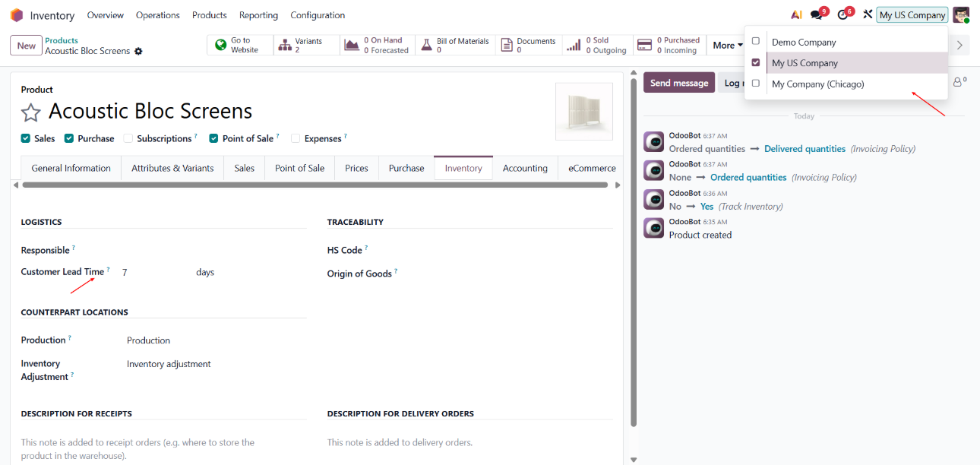980x465 pixels.
Task: Click the AI assistant icon in navbar
Action: [x=795, y=14]
